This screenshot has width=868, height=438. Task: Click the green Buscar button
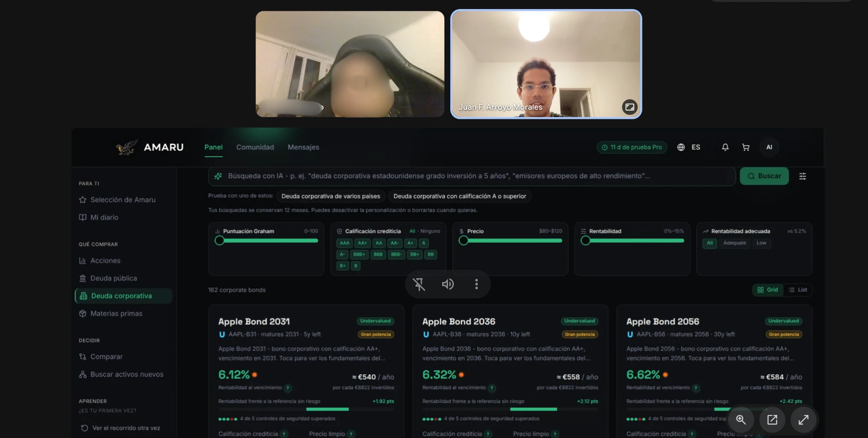point(764,176)
